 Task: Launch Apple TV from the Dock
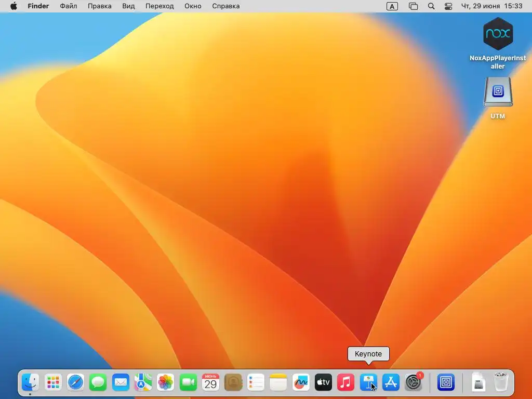pyautogui.click(x=323, y=382)
